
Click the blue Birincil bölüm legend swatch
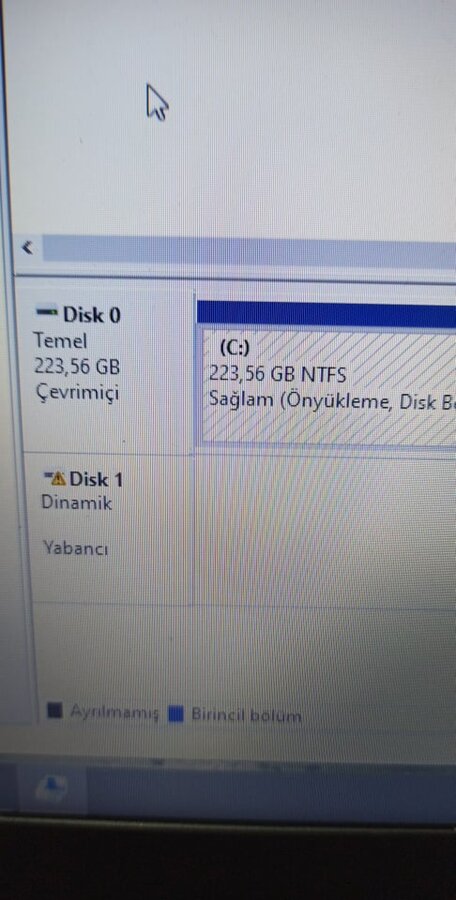[x=176, y=715]
